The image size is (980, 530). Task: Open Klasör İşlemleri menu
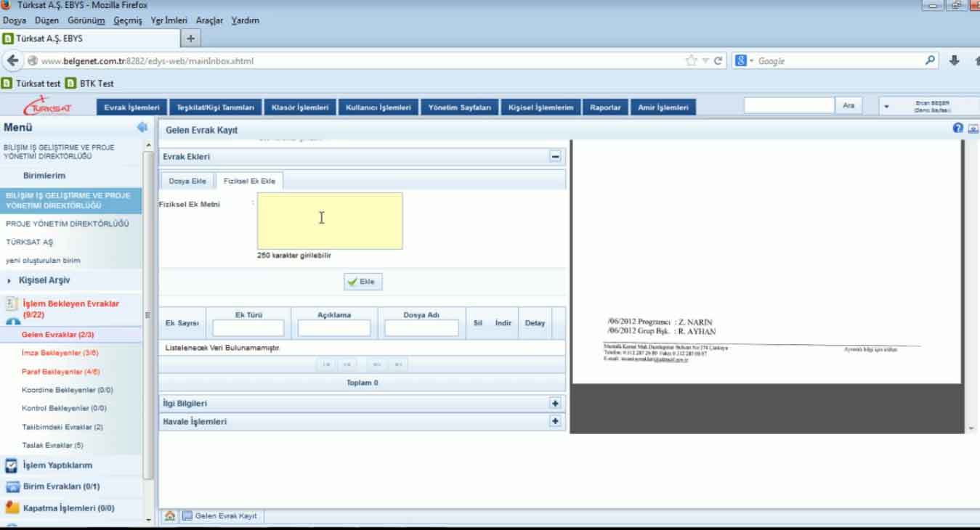coord(300,107)
